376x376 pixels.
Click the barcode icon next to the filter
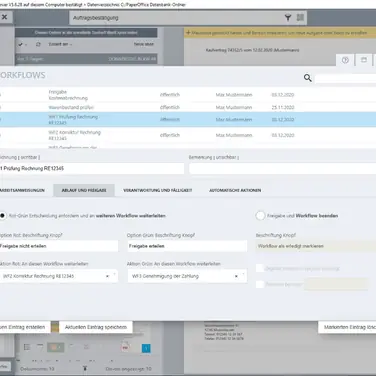300,17
